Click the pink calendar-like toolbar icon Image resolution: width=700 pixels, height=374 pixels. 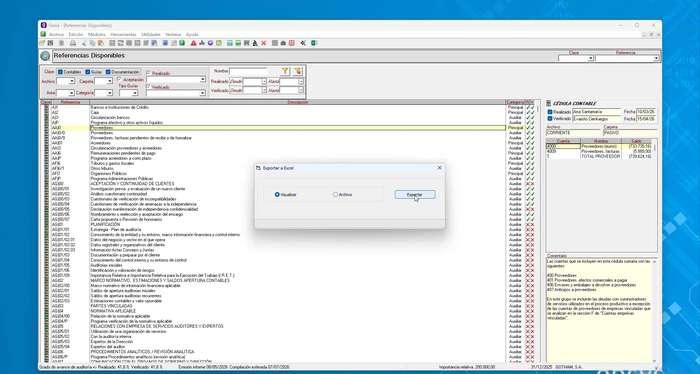(x=292, y=43)
